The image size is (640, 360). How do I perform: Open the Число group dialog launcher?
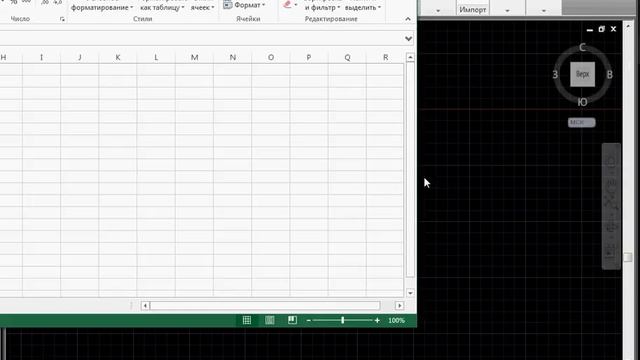pyautogui.click(x=62, y=19)
